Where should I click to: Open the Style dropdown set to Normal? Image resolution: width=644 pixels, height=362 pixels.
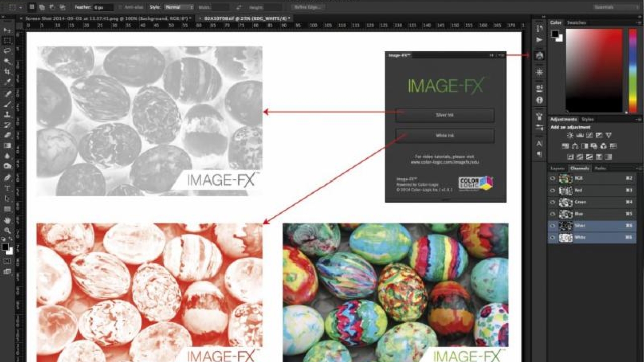click(179, 7)
